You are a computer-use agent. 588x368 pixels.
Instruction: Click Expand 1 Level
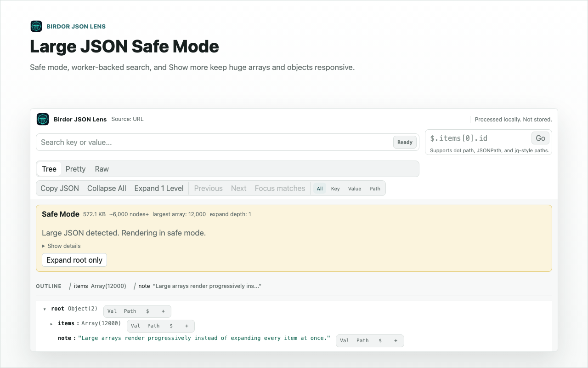[x=159, y=188]
